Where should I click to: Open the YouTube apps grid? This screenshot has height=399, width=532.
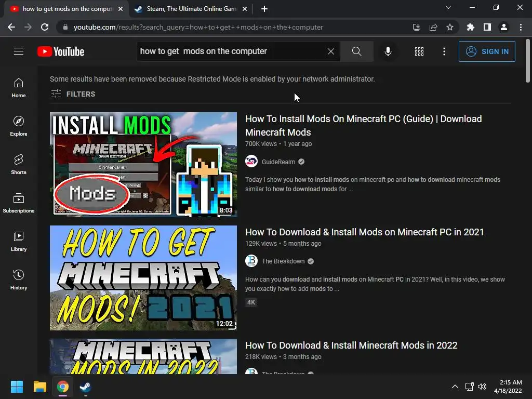click(x=419, y=51)
